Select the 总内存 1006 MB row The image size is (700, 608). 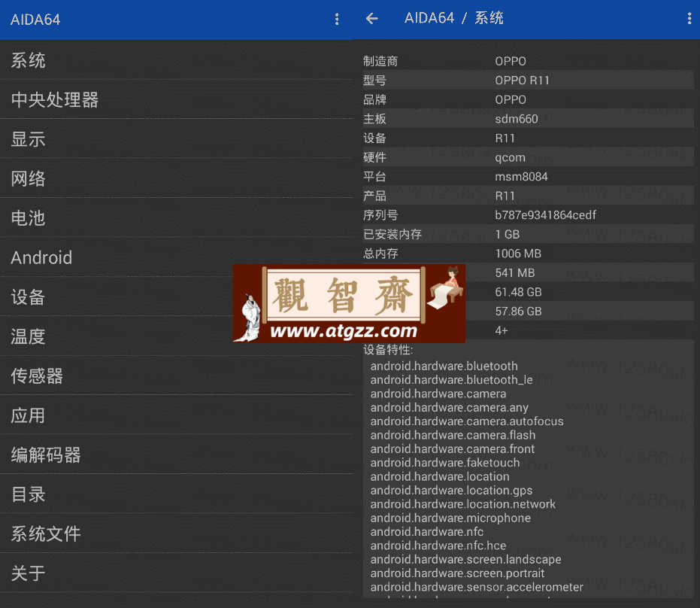[x=528, y=254]
